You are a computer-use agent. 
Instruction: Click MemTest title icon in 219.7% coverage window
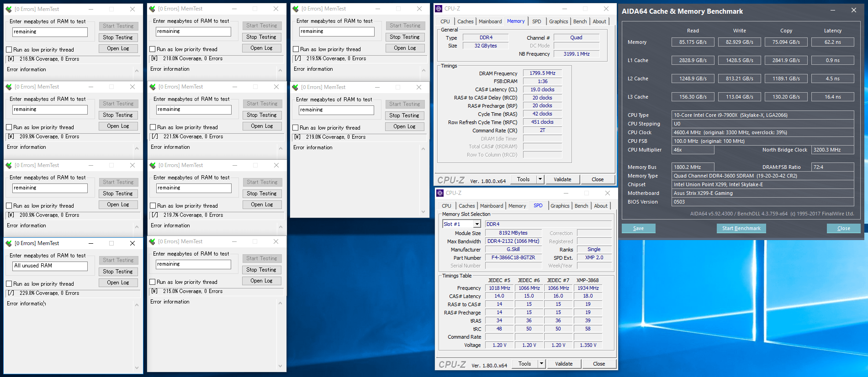tap(152, 165)
